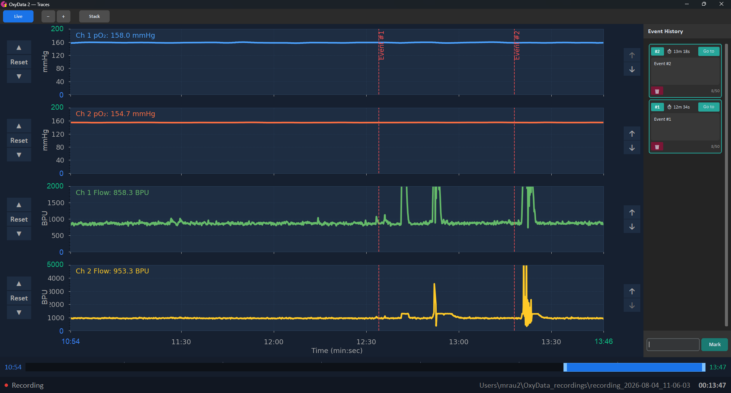731x393 pixels.
Task: Click the OxyData 2 app icon in title bar
Action: point(4,4)
